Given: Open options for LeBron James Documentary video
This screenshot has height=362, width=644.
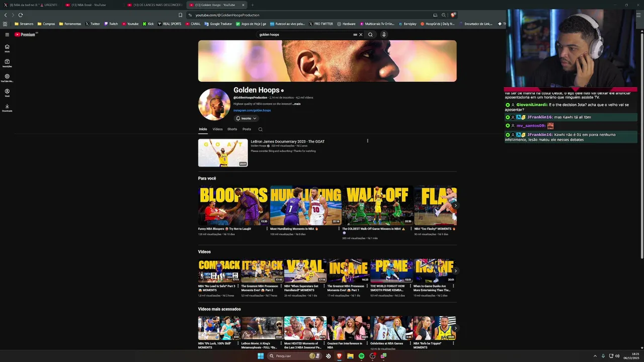Looking at the screenshot, I should point(368,141).
